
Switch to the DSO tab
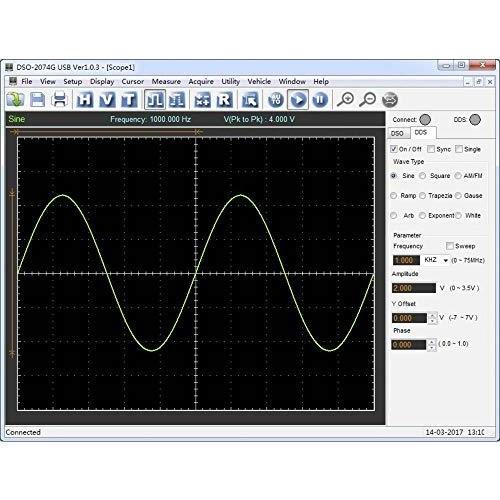tap(398, 133)
